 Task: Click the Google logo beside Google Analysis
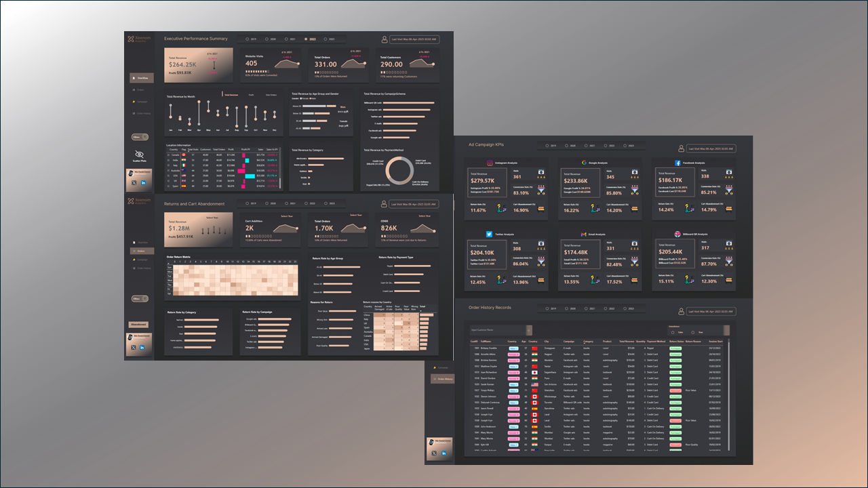click(x=583, y=163)
